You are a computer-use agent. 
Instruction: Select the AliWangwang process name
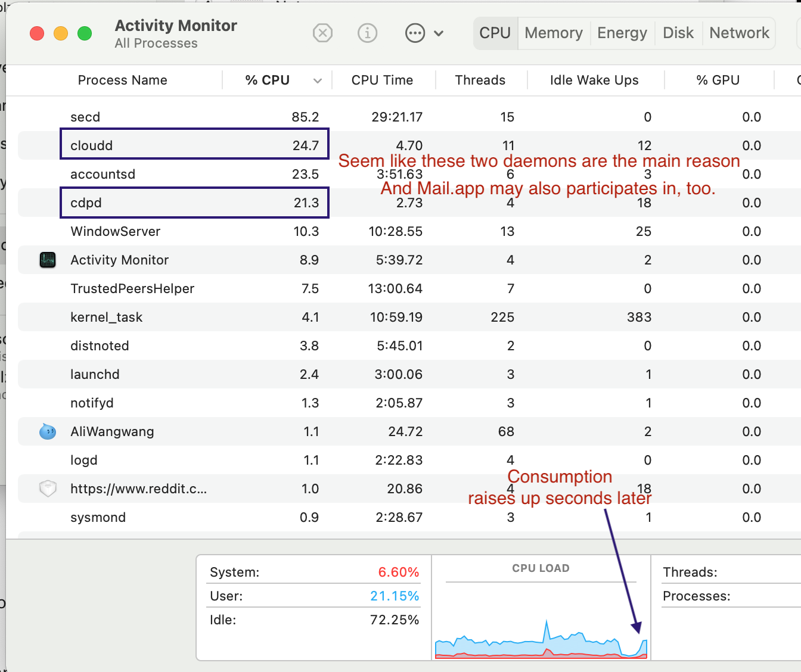pos(112,432)
